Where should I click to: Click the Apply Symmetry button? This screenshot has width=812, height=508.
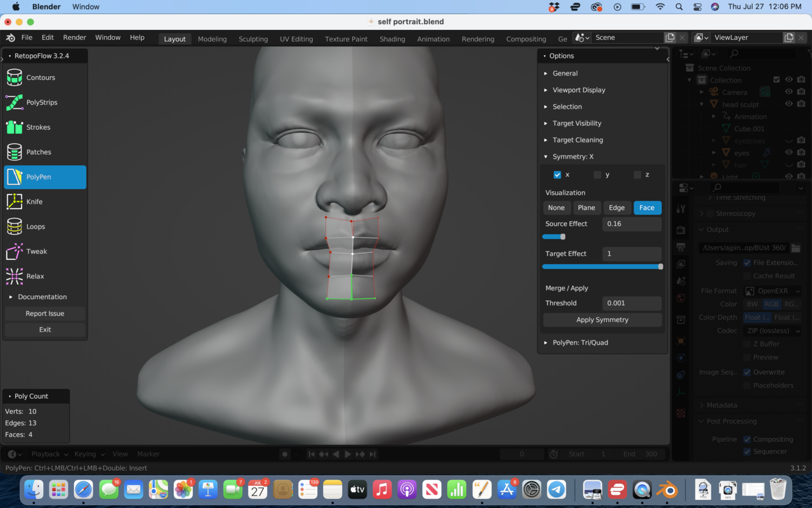pyautogui.click(x=602, y=319)
